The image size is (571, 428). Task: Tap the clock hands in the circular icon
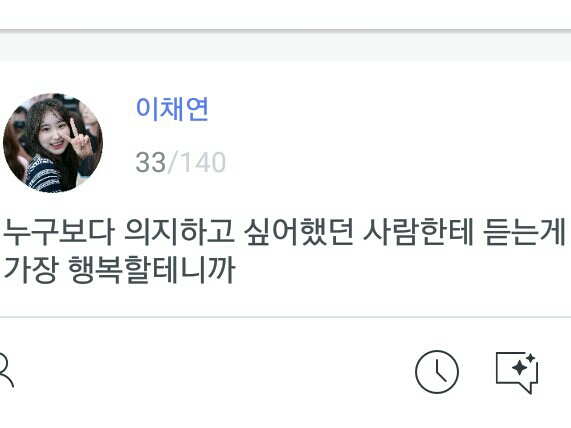pos(440,370)
